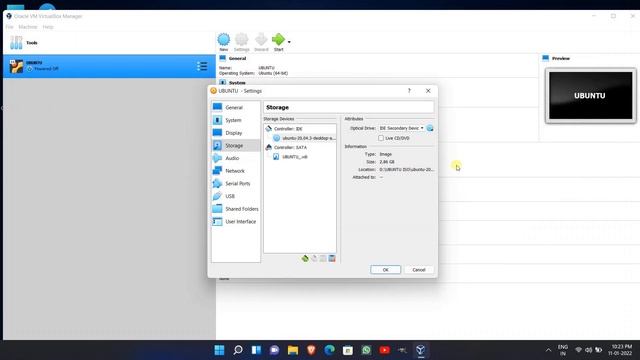Click the VirtualBox icon in the taskbar
Image resolution: width=640 pixels, height=360 pixels.
[x=421, y=350]
